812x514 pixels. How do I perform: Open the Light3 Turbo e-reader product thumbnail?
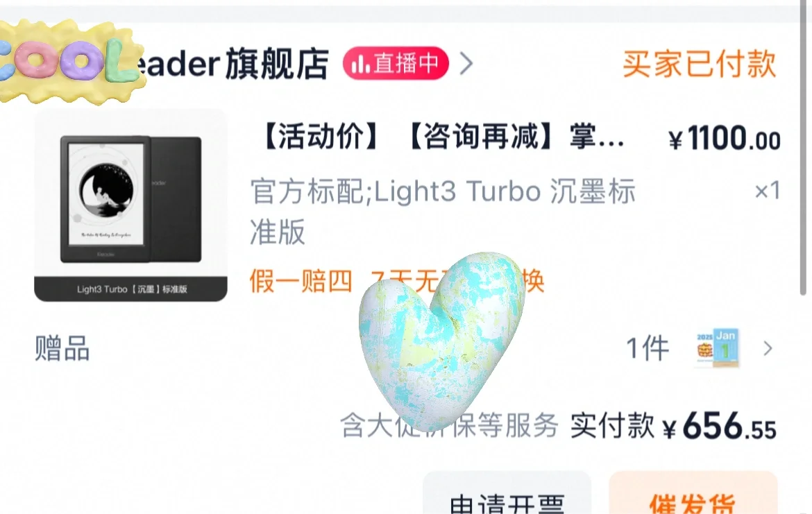[130, 205]
